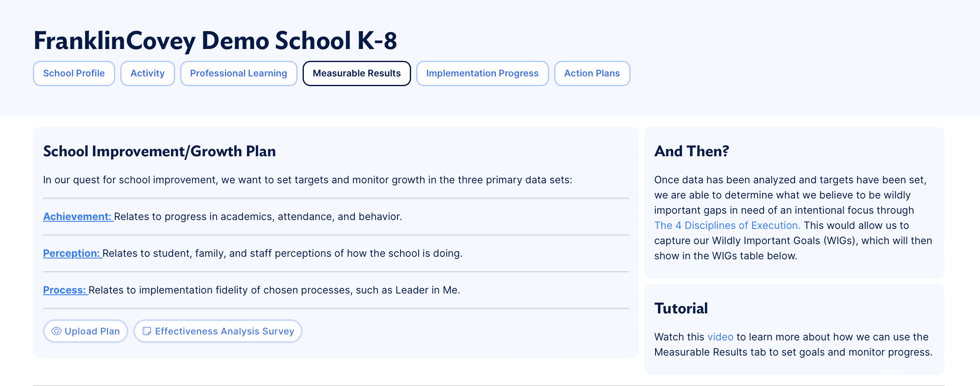Click the video link in Tutorial
The image size is (980, 386).
(720, 337)
